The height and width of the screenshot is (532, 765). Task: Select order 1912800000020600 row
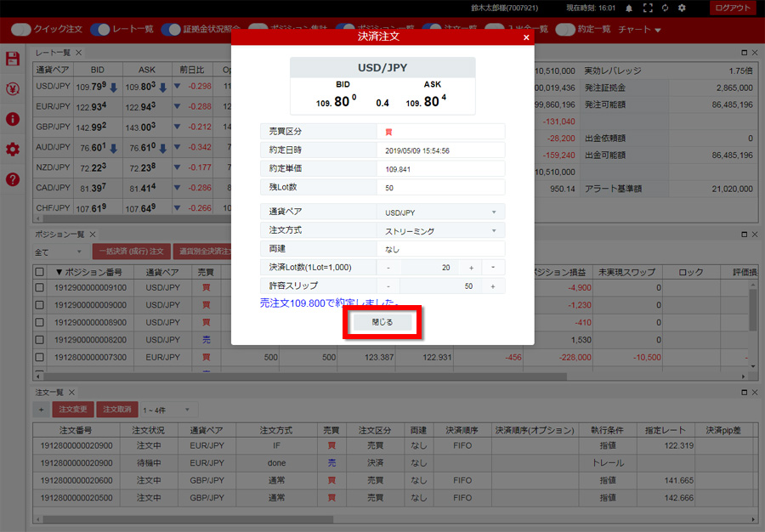coord(394,480)
